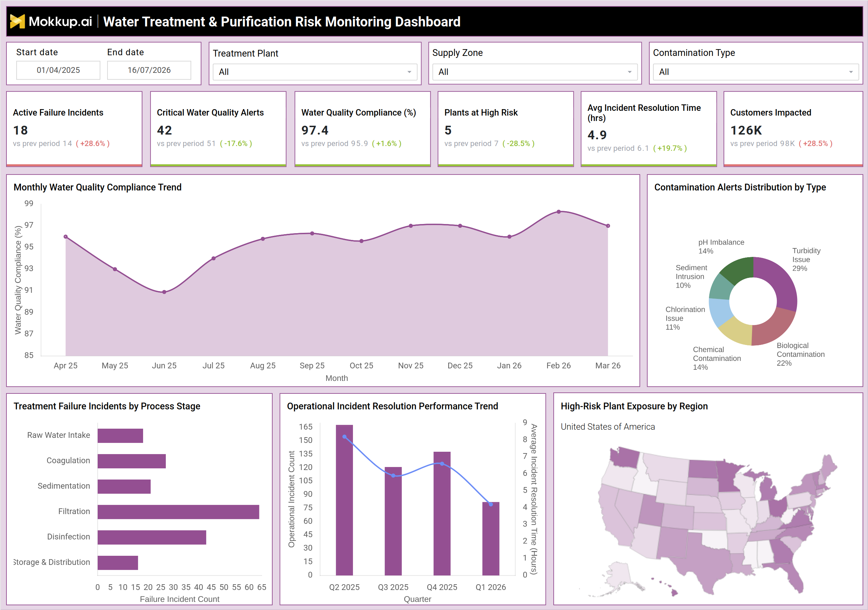Click the '(+28.6%)' change value
The image size is (868, 610).
pyautogui.click(x=93, y=144)
